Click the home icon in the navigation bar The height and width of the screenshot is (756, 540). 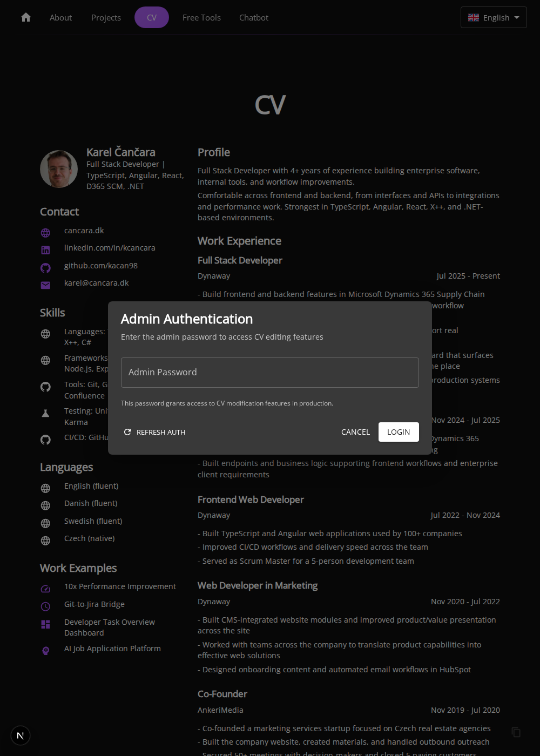tap(25, 17)
